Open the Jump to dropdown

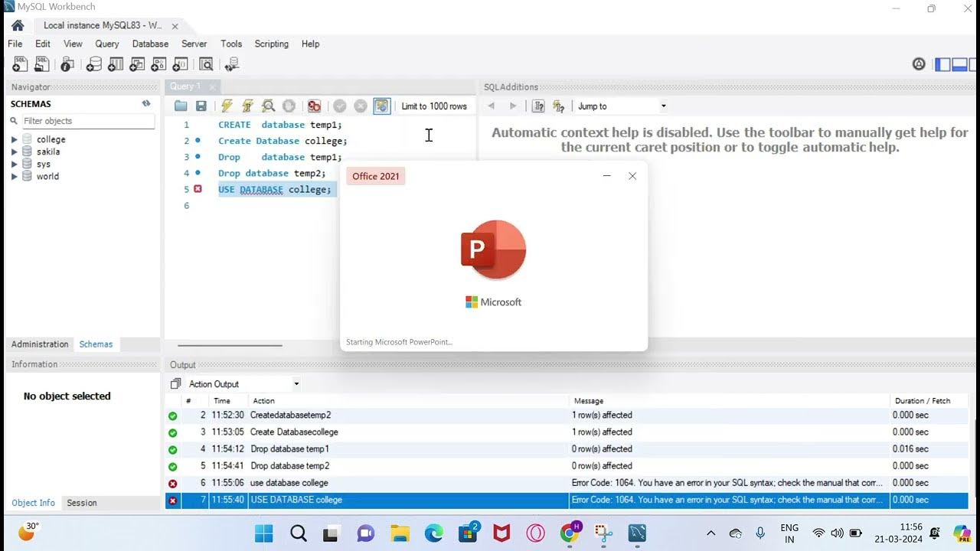pyautogui.click(x=622, y=106)
